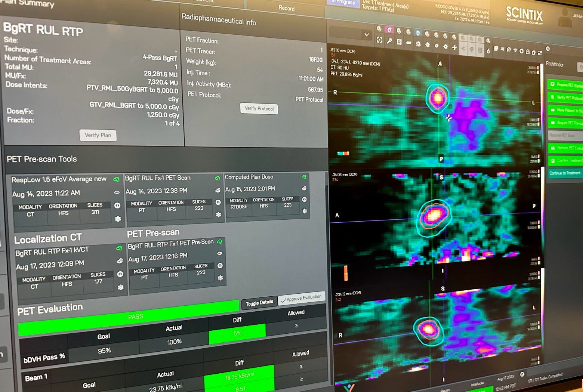Click the greyed Resume PET Scan button
The width and height of the screenshot is (583, 392).
pos(565,135)
